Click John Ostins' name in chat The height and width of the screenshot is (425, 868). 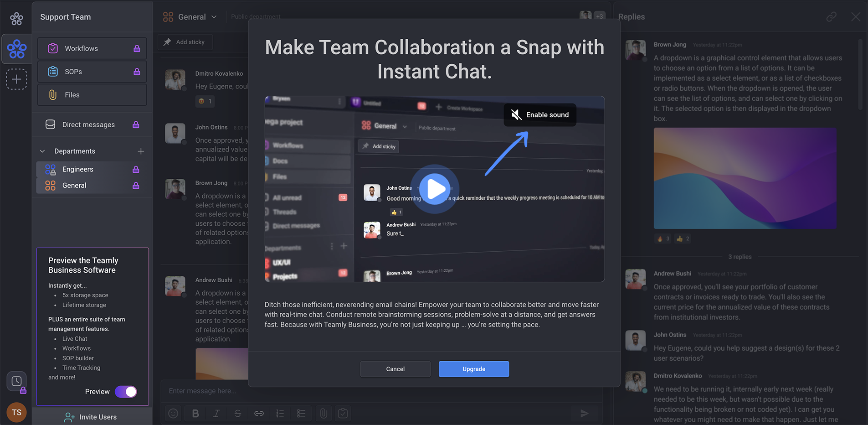click(211, 127)
